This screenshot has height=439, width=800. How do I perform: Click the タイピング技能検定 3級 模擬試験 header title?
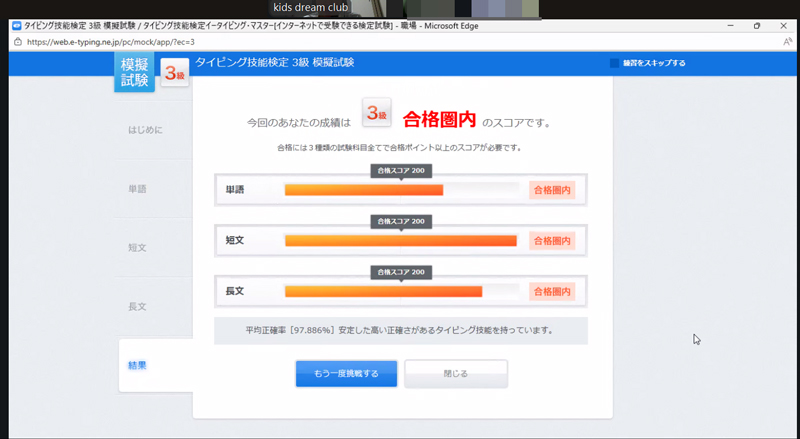pos(274,63)
